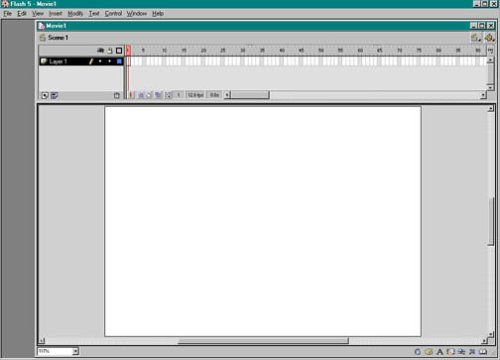This screenshot has width=500, height=360.
Task: Open the timeline Frame View popup
Action: tap(490, 51)
